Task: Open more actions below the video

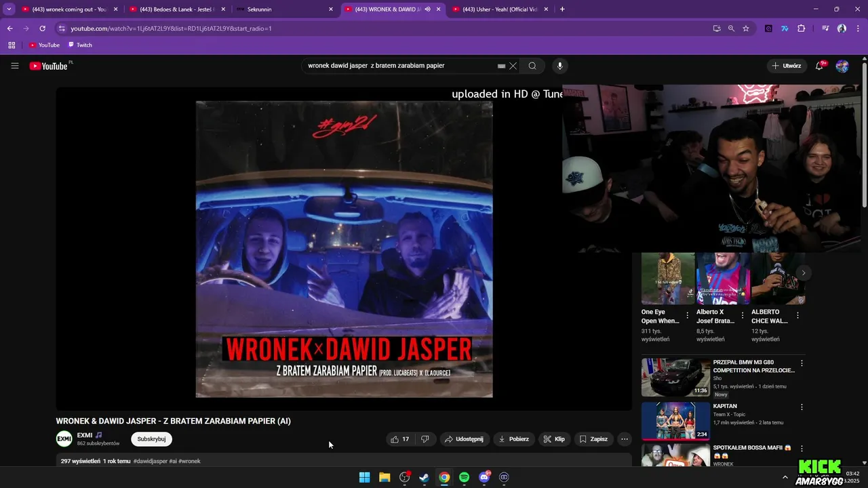Action: click(x=625, y=439)
